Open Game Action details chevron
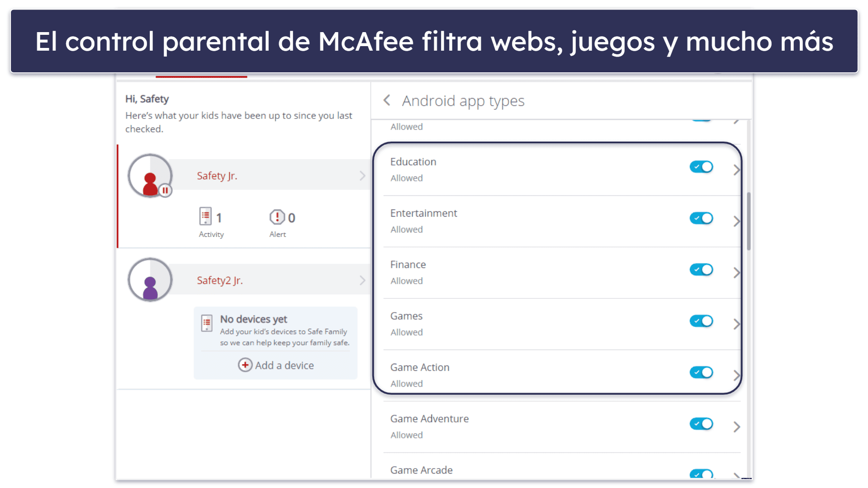 tap(736, 375)
